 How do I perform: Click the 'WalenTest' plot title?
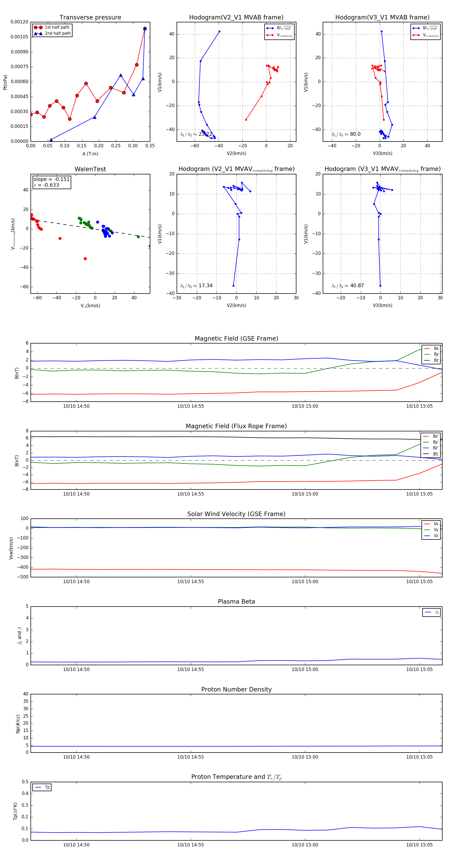coord(90,169)
